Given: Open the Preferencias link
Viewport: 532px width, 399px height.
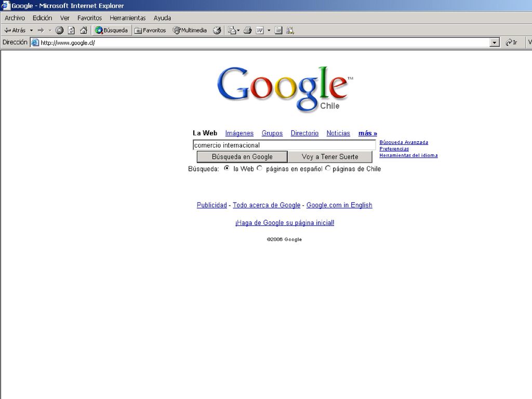Looking at the screenshot, I should coord(394,149).
